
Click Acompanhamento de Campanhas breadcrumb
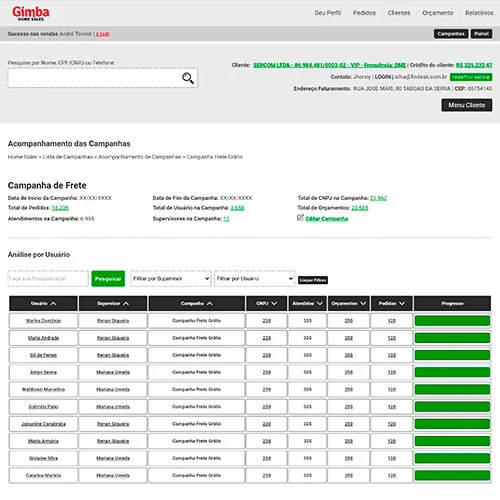coord(140,157)
